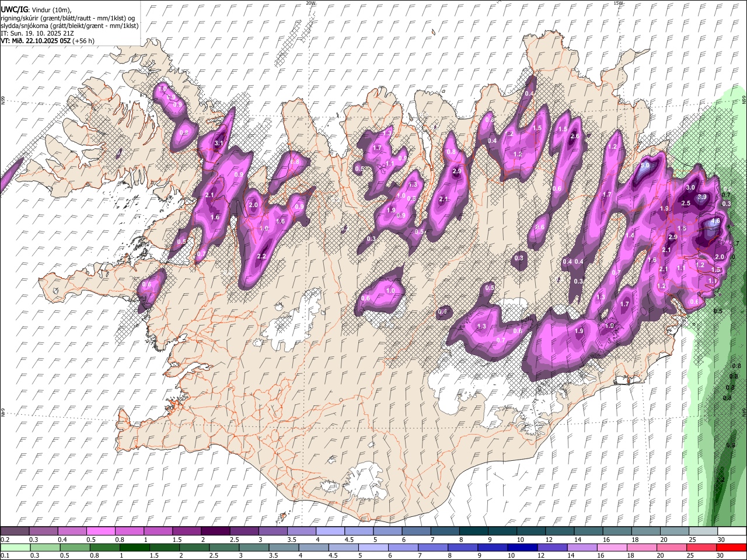
Task: Select the palest green rain swatch starting at 0.1
Action: (15, 547)
